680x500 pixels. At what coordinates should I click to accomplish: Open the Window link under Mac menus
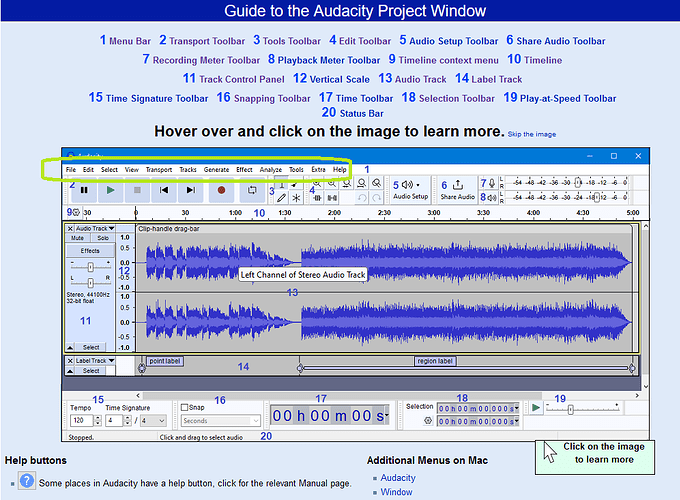(x=396, y=492)
